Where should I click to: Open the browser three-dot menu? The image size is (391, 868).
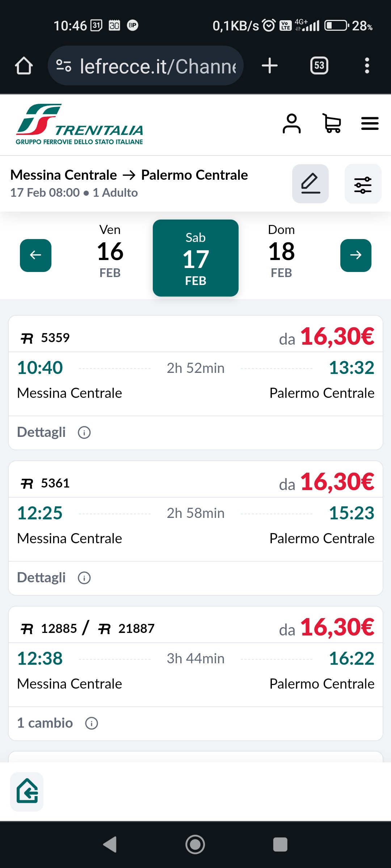[367, 66]
